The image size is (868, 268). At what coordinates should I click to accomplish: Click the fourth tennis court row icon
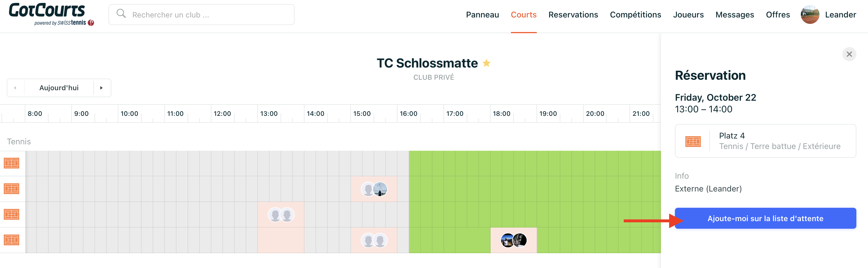pyautogui.click(x=11, y=240)
